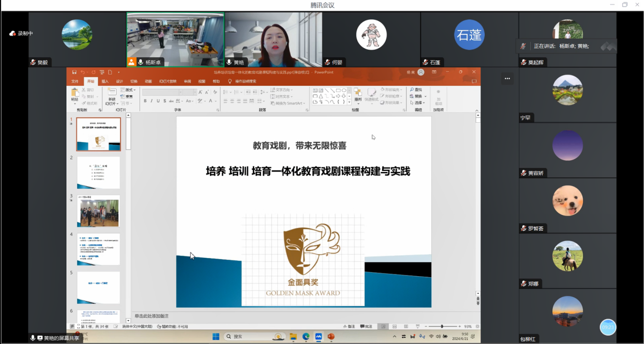This screenshot has height=344, width=644.
Task: Start slideshow from the status bar icon
Action: click(417, 326)
